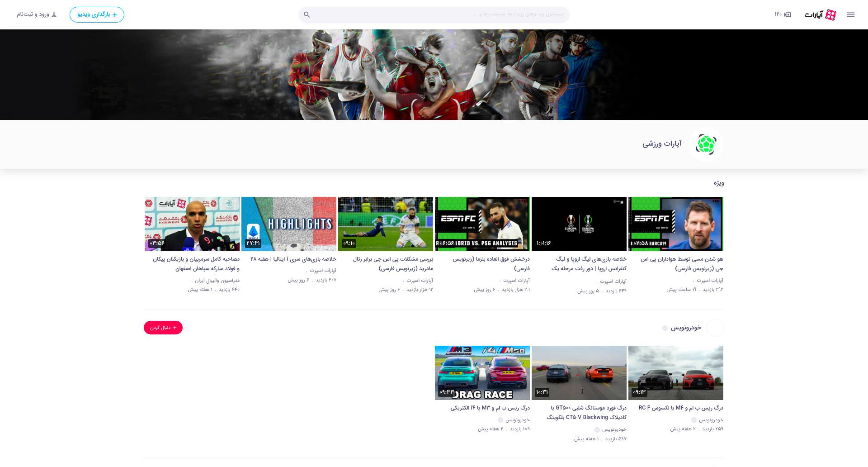Open the خودرونویس channel heading
868x467 pixels.
click(686, 328)
